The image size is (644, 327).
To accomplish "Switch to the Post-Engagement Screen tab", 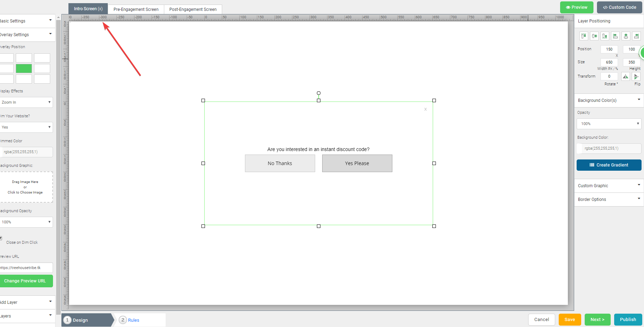I will [193, 9].
